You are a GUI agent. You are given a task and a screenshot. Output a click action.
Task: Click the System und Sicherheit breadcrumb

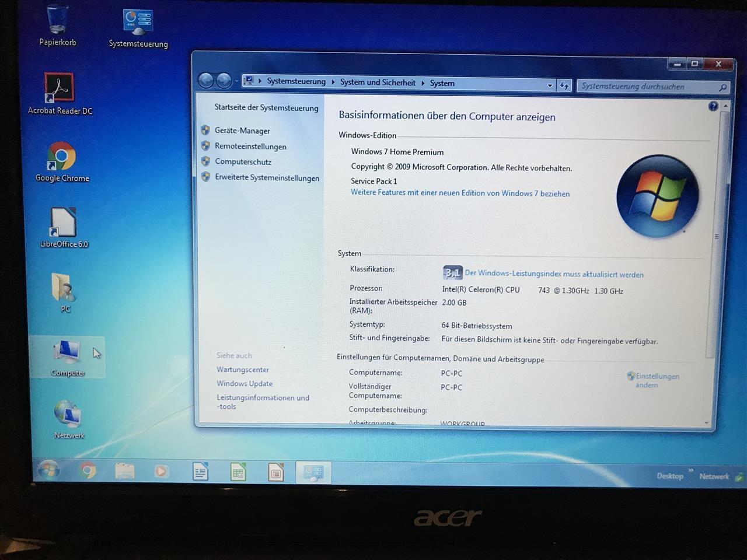click(378, 82)
